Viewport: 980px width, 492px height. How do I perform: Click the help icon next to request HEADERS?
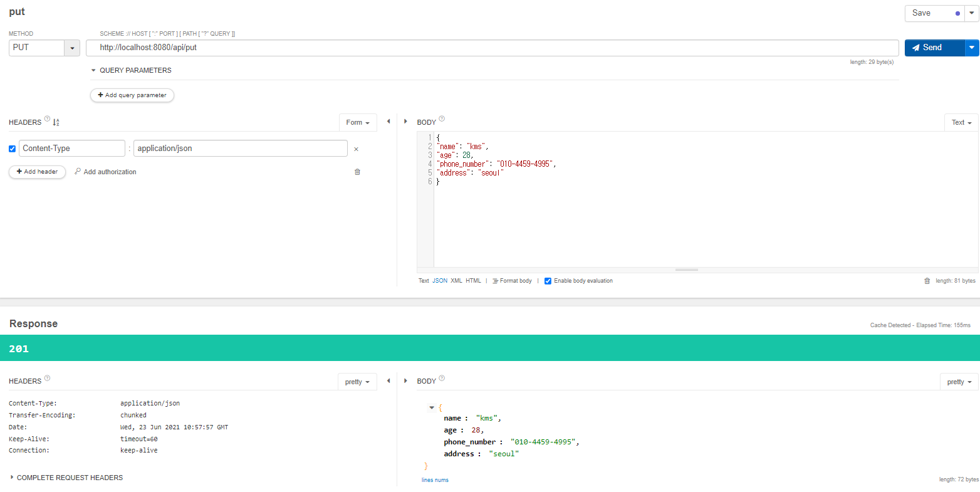click(47, 119)
